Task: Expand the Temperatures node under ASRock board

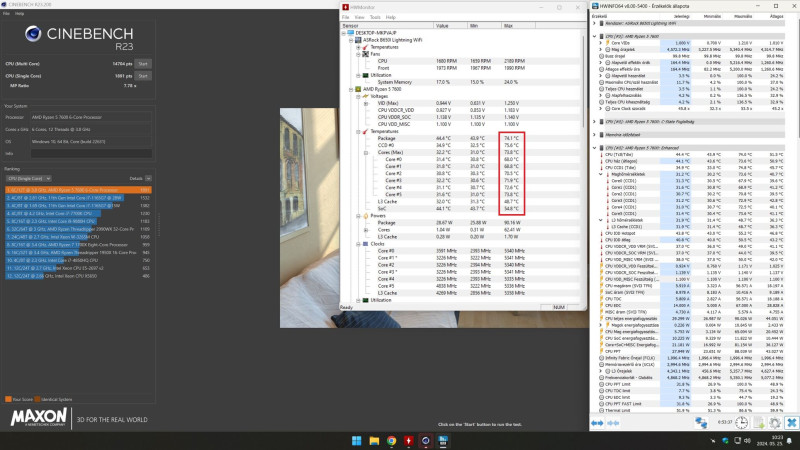Action: [x=358, y=47]
